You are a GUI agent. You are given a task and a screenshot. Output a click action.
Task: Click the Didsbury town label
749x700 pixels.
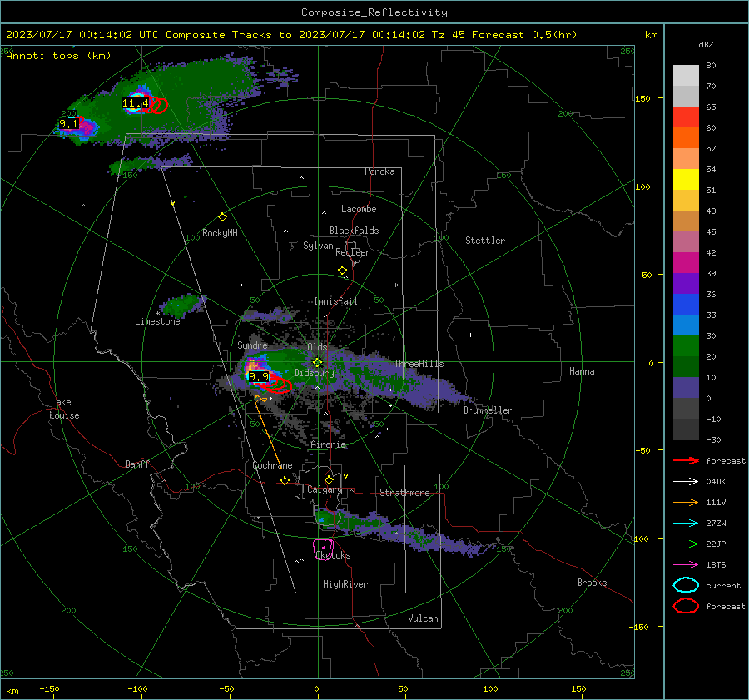(x=315, y=373)
